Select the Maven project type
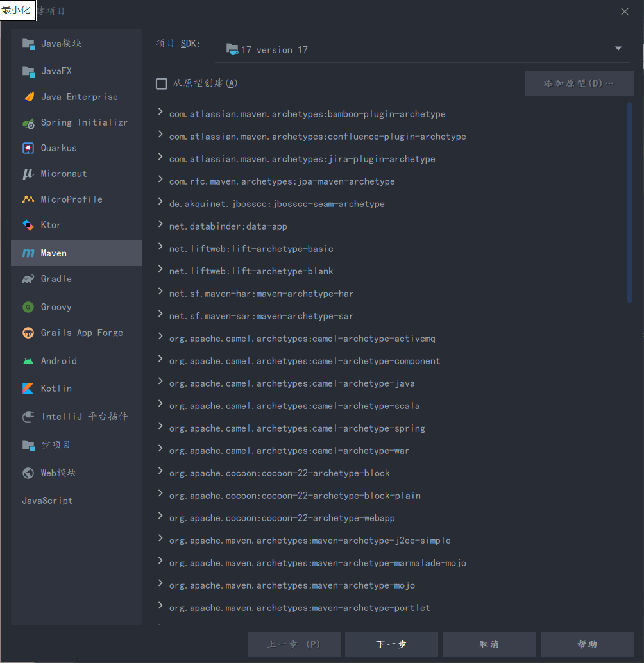644x663 pixels. tap(76, 253)
